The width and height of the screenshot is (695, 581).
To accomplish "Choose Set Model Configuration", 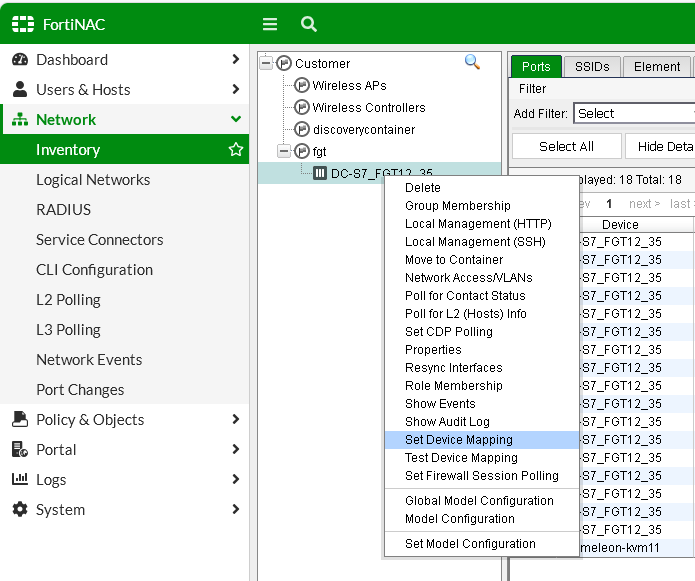I will (x=482, y=544).
